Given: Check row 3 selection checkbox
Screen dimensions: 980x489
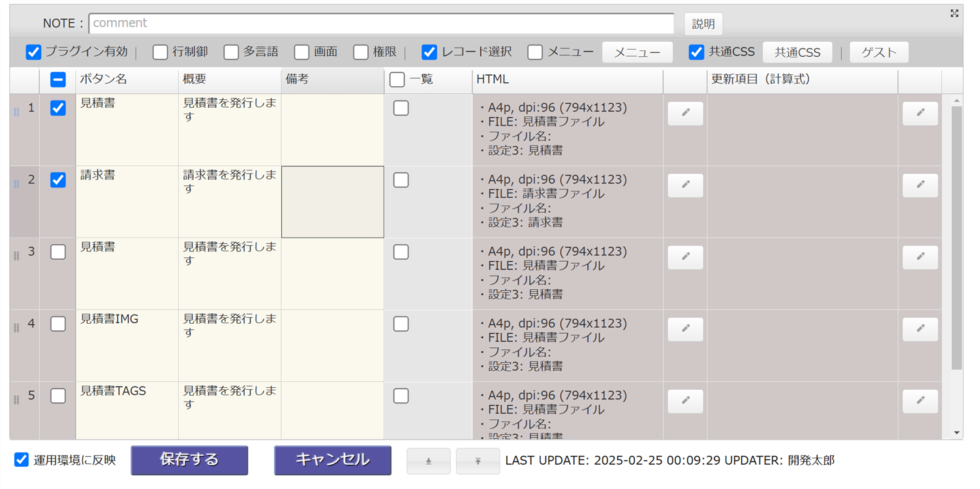Looking at the screenshot, I should (58, 252).
